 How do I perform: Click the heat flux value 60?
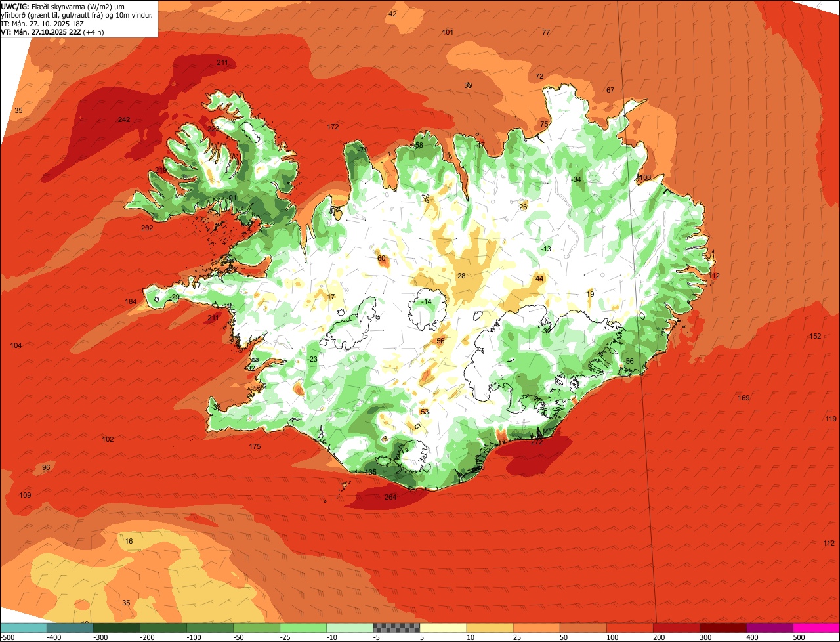coord(381,258)
